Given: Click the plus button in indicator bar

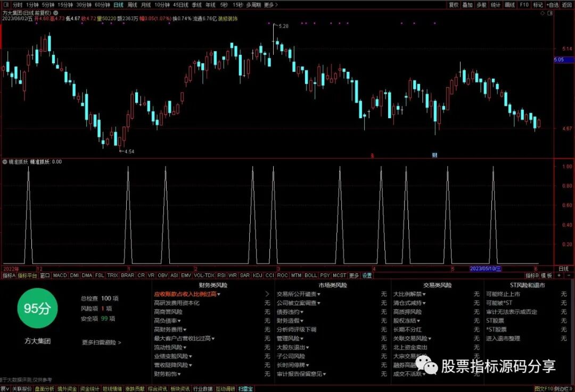Looking at the screenshot, I should tap(559, 275).
